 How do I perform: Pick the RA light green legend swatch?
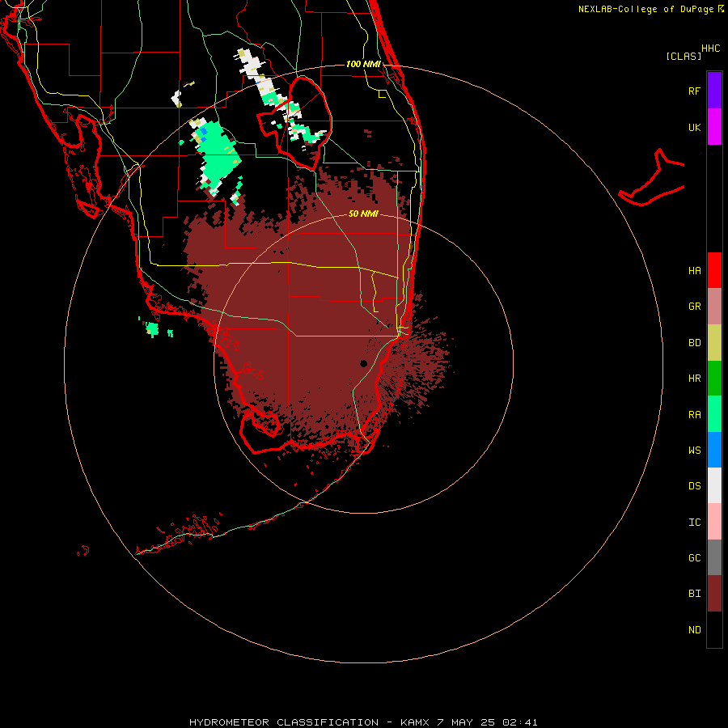(714, 414)
